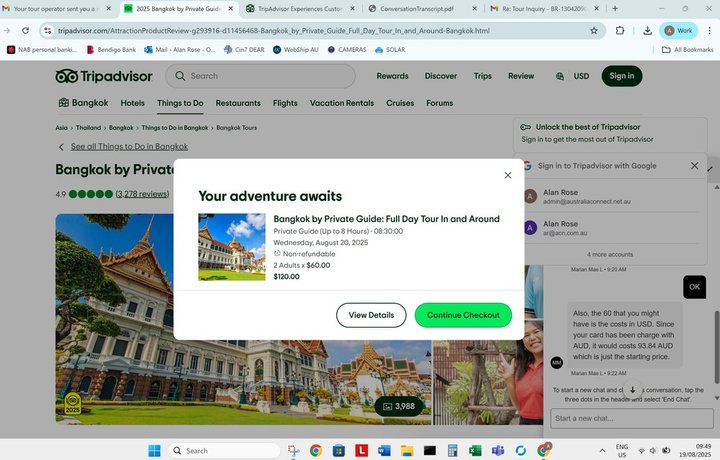Click the View Details button
Image resolution: width=720 pixels, height=460 pixels.
371,315
